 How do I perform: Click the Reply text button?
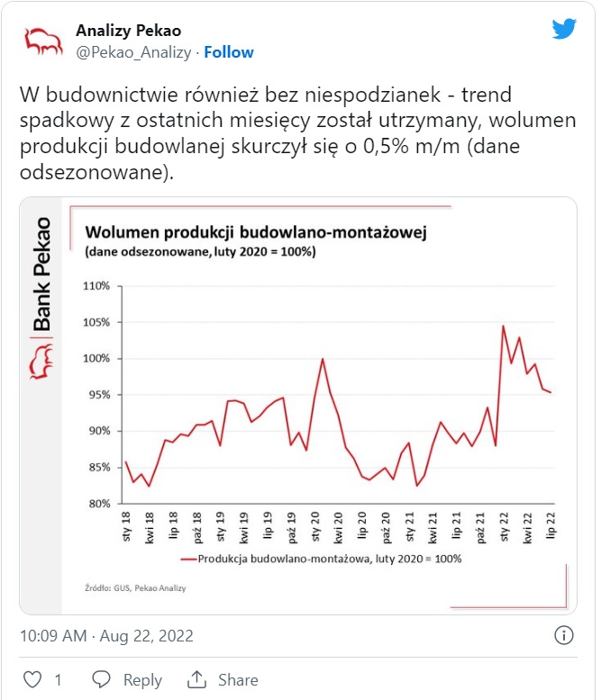[142, 680]
